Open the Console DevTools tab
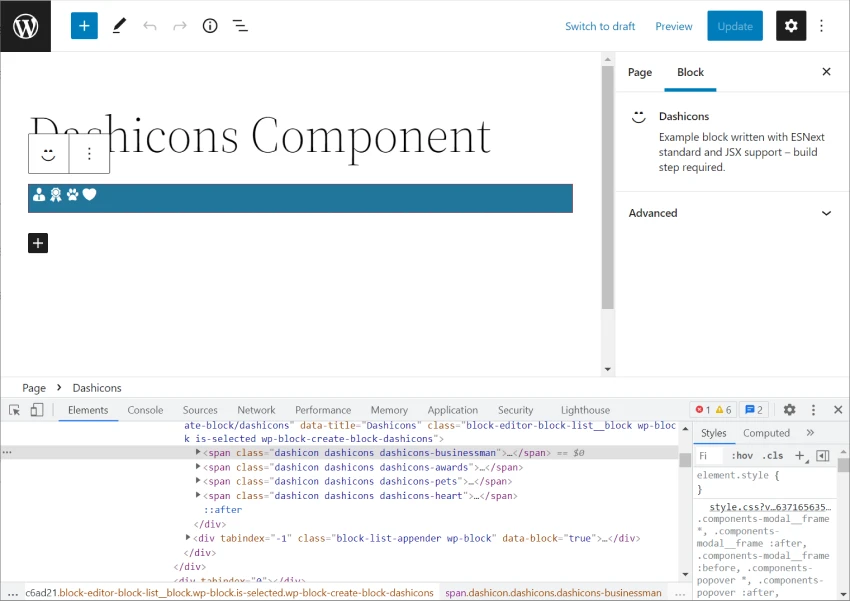 pos(145,410)
